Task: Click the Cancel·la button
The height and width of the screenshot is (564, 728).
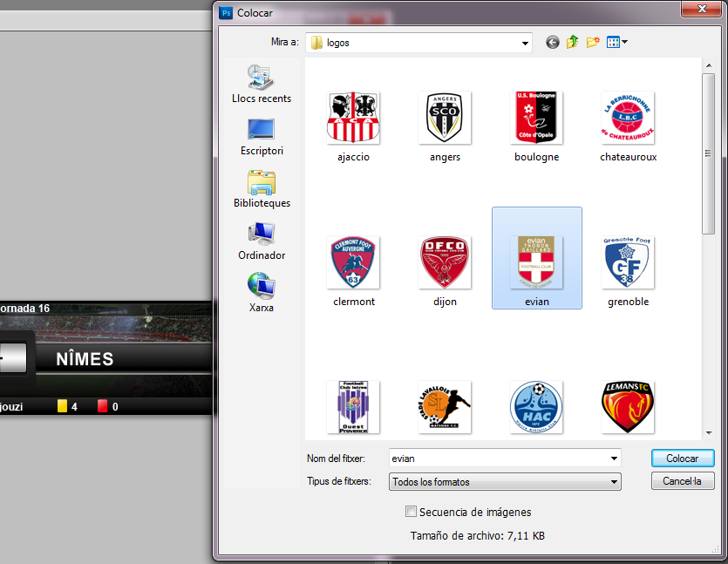Action: point(683,481)
